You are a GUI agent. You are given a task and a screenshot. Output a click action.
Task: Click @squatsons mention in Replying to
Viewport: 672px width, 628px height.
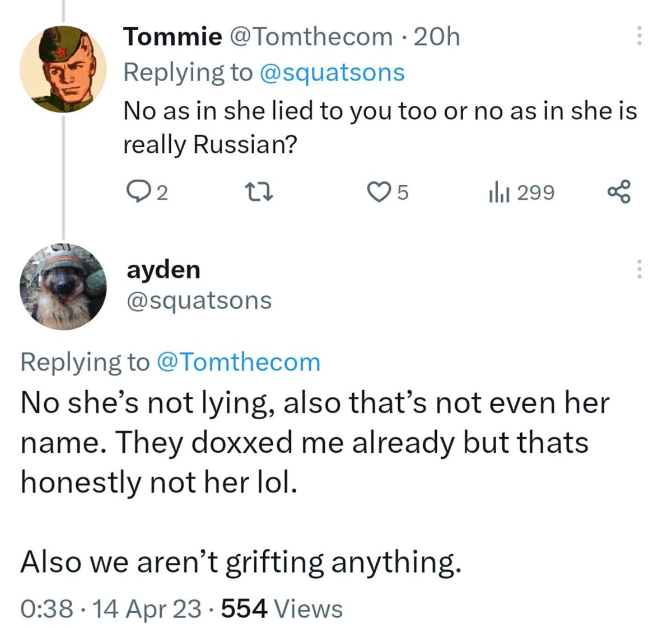tap(332, 72)
